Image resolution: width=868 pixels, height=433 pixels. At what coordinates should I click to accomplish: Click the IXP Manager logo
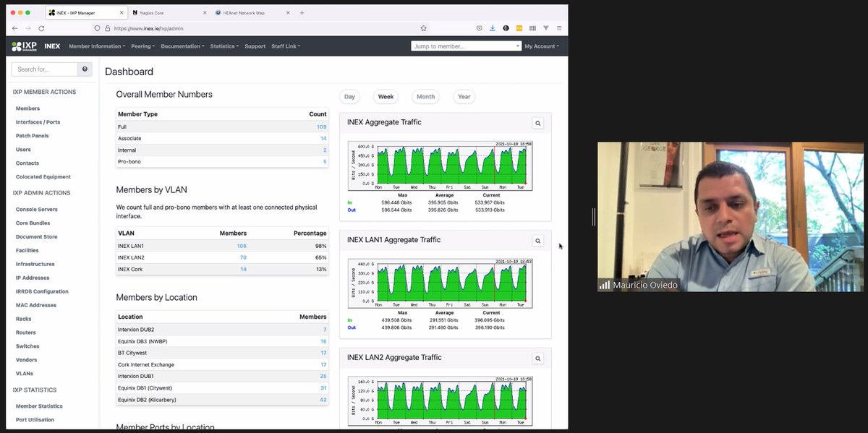[x=25, y=46]
